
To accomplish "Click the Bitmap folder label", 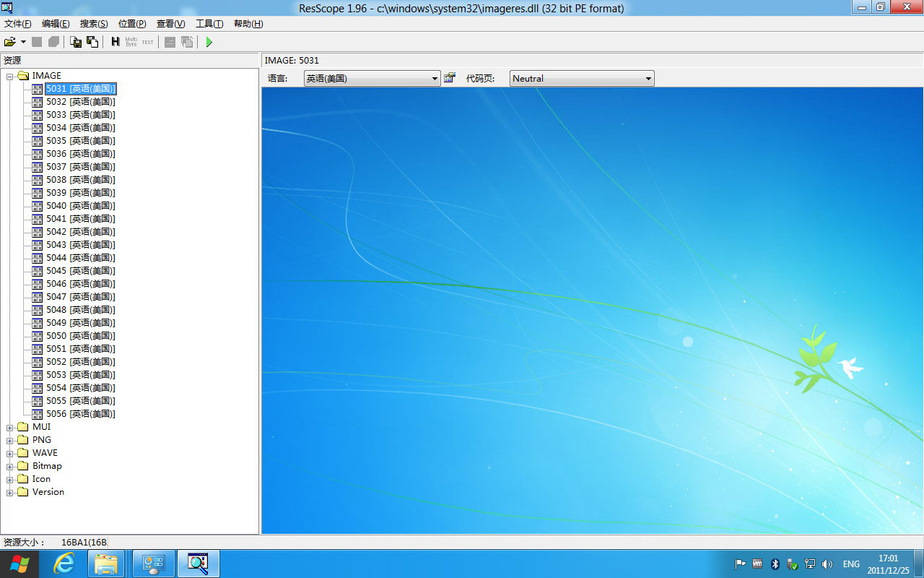I will 47,466.
